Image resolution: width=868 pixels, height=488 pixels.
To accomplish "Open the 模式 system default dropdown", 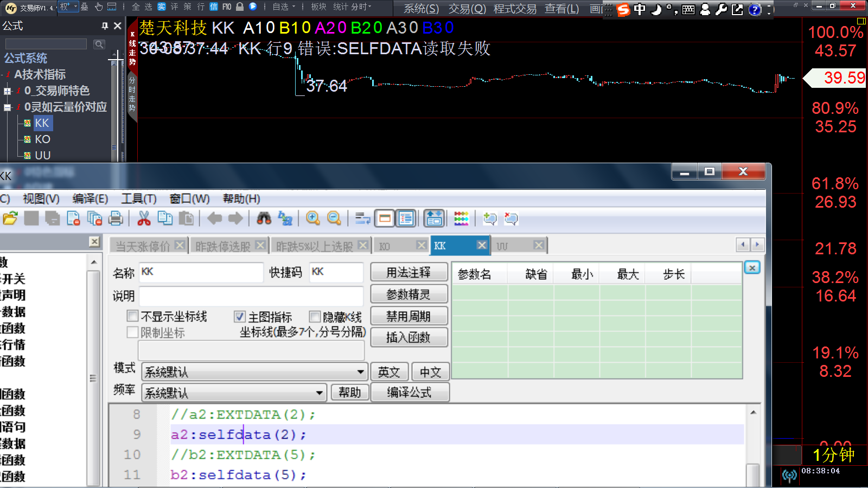I will coord(360,371).
